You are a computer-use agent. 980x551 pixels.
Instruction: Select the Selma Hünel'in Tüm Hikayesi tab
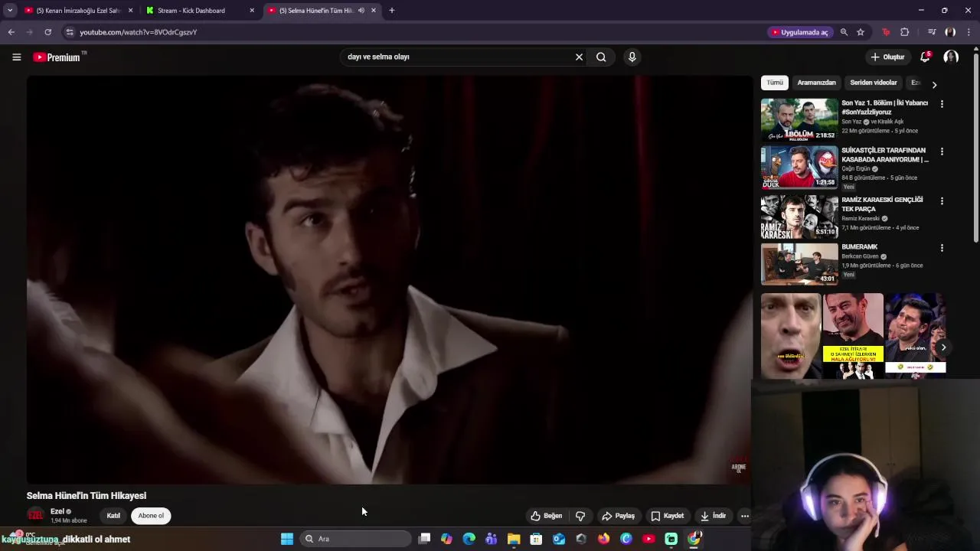(315, 11)
